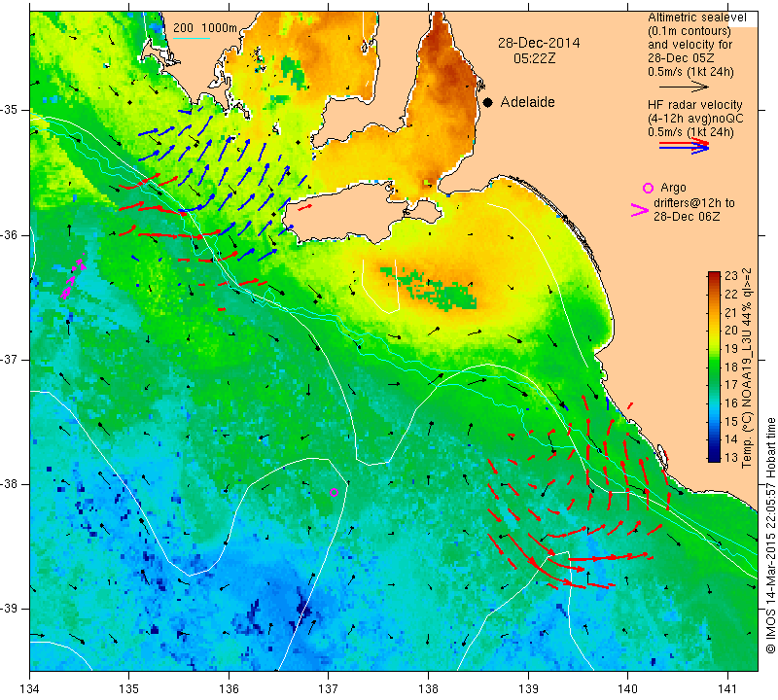Click the -38 latitude axis label
The image size is (778, 700).
point(10,484)
